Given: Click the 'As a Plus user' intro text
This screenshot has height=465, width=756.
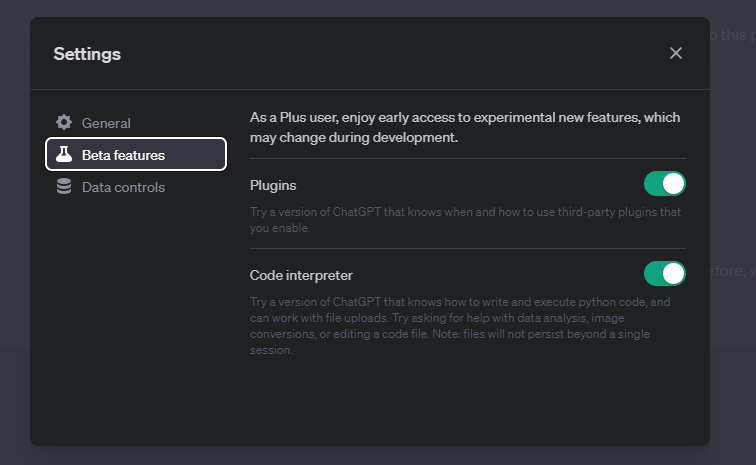Looking at the screenshot, I should coord(465,127).
